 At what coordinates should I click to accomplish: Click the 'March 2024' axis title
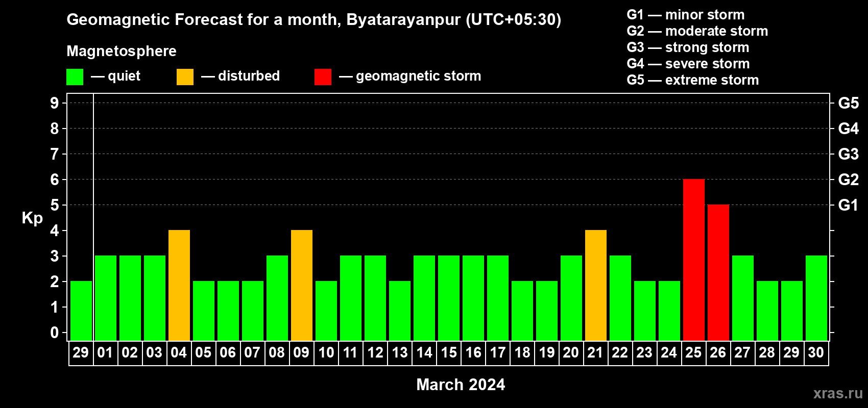pos(461,385)
